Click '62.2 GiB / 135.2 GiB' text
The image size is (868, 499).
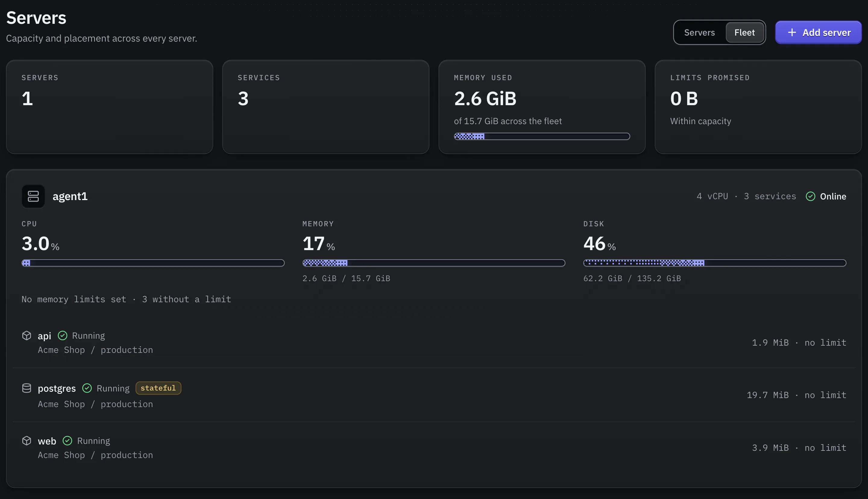point(632,278)
